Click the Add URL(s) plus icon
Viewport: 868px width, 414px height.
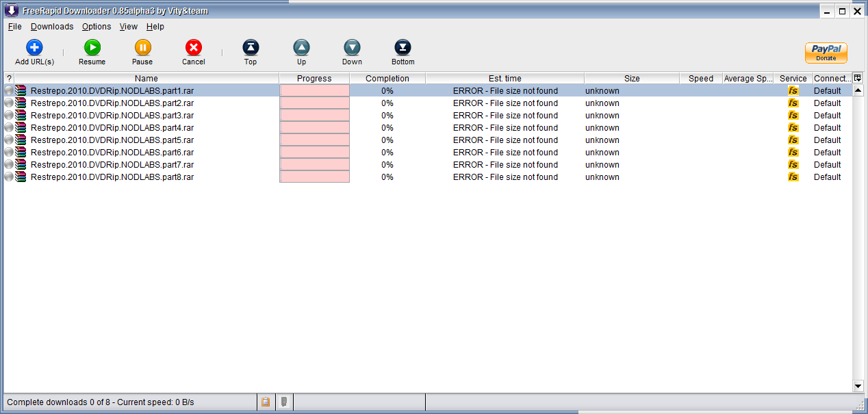[34, 48]
